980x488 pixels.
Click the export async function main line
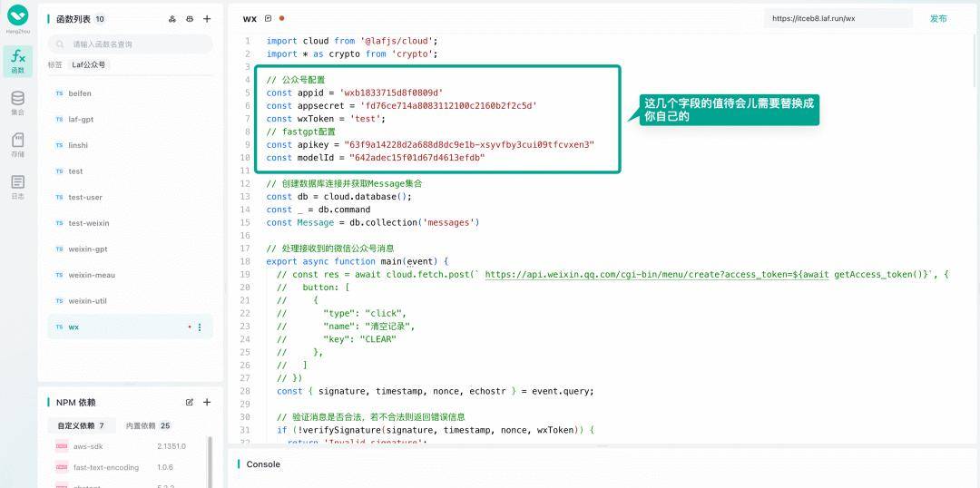click(358, 261)
